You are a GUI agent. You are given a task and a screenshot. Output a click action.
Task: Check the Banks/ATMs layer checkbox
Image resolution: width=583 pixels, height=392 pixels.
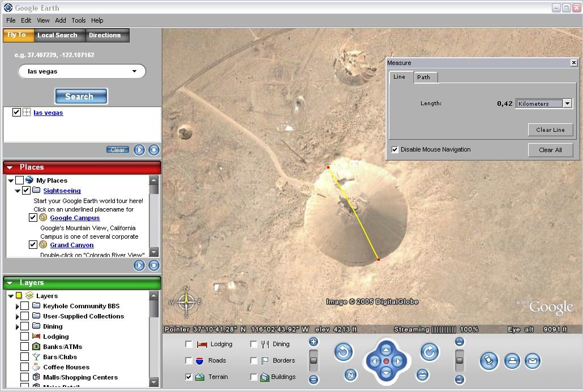24,347
